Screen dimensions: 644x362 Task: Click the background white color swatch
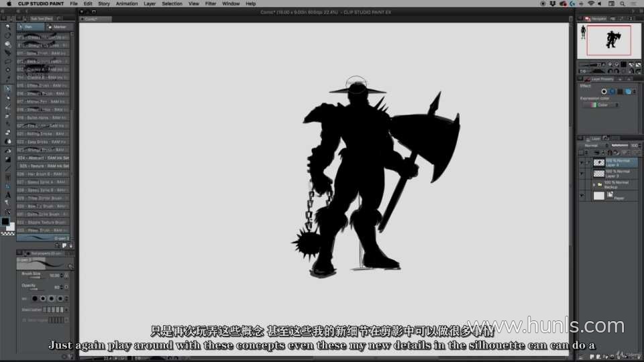(11, 227)
